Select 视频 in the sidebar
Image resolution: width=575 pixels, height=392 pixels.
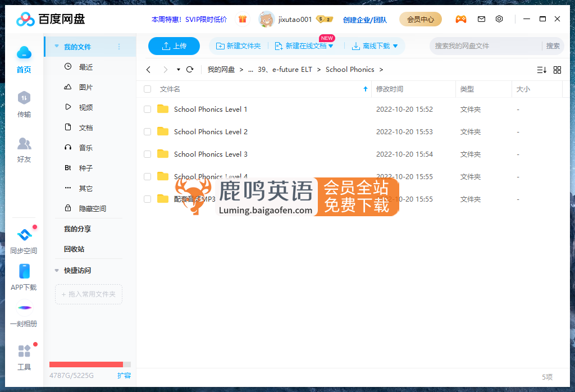tap(86, 107)
